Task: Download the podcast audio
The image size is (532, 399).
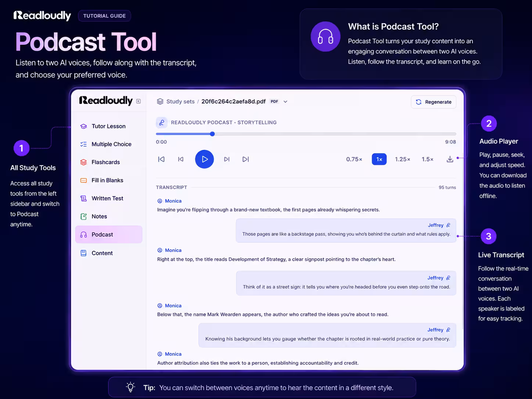Action: (x=450, y=159)
